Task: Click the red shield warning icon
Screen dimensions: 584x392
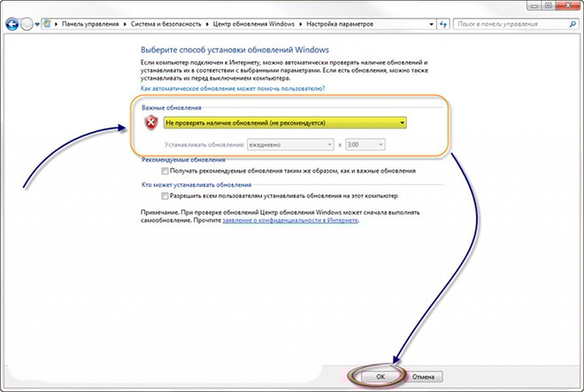Action: tap(150, 123)
